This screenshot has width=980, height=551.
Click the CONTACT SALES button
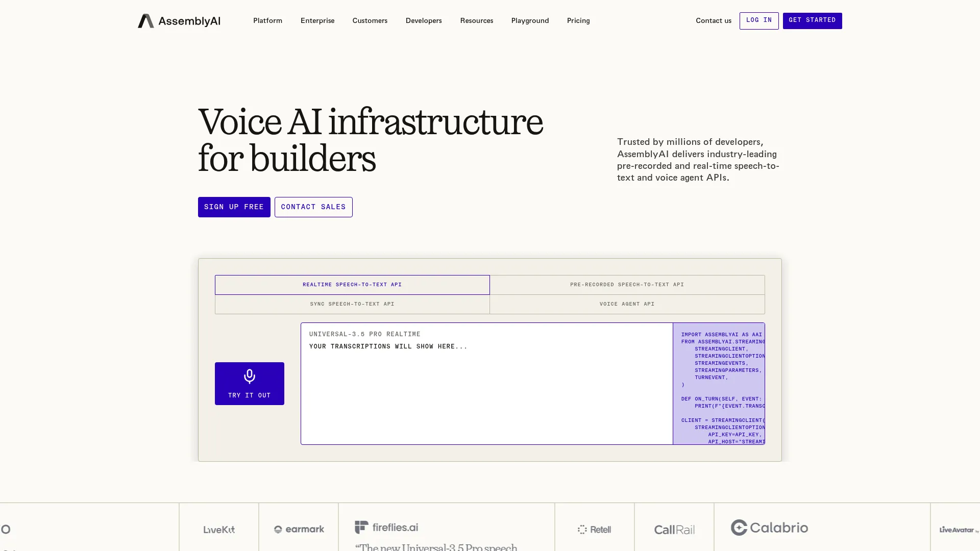click(313, 207)
